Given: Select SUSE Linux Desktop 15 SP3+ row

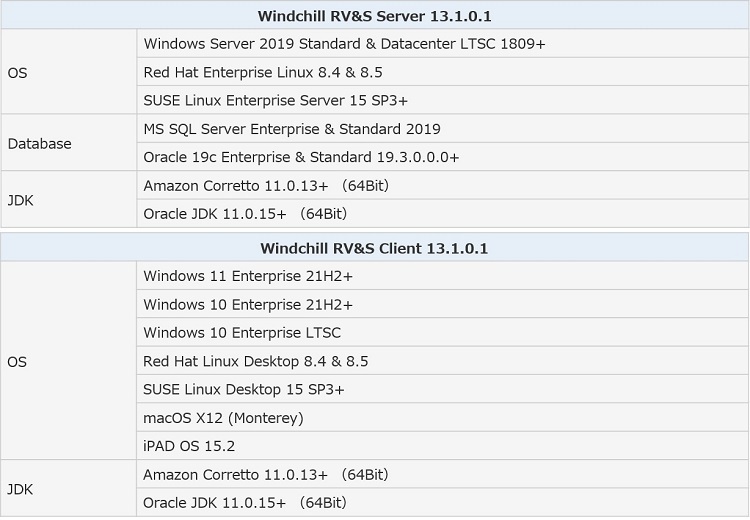Looking at the screenshot, I should pos(243,389).
